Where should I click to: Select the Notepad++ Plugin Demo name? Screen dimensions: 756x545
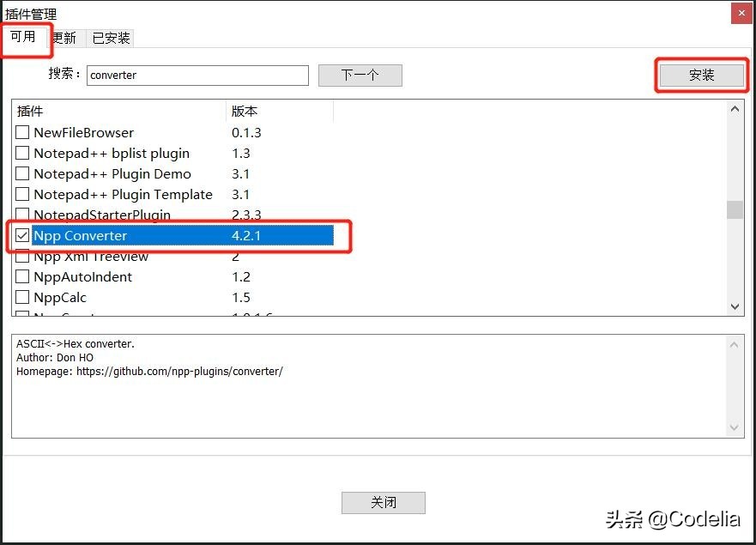pyautogui.click(x=112, y=174)
